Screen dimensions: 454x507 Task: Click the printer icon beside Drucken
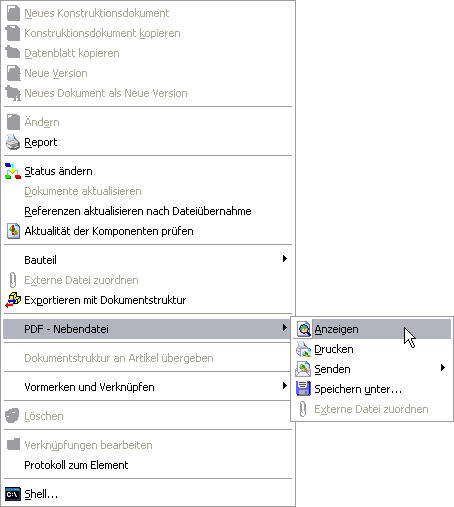coord(303,349)
